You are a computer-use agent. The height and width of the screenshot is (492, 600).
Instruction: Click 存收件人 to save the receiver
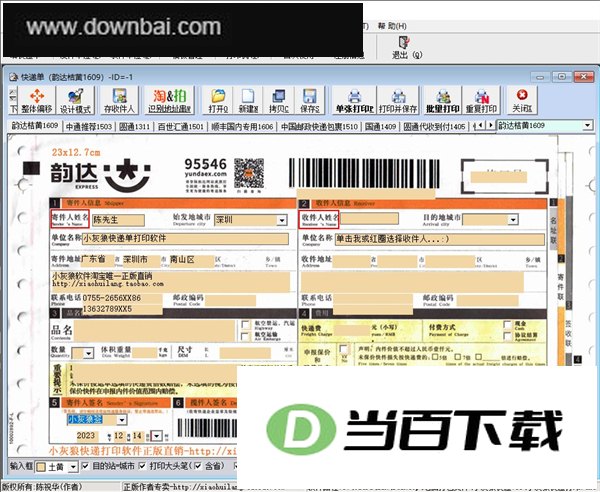click(x=119, y=100)
